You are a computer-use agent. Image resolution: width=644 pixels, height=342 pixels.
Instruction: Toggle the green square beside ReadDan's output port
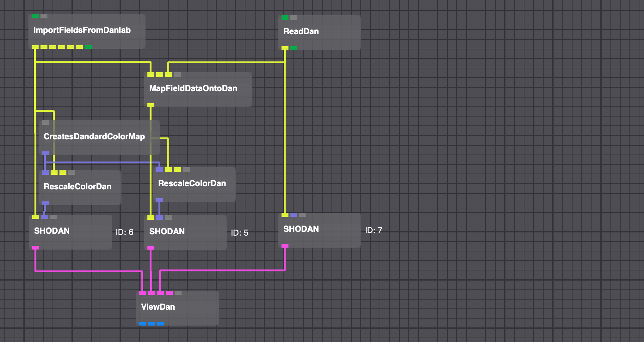[x=293, y=47]
